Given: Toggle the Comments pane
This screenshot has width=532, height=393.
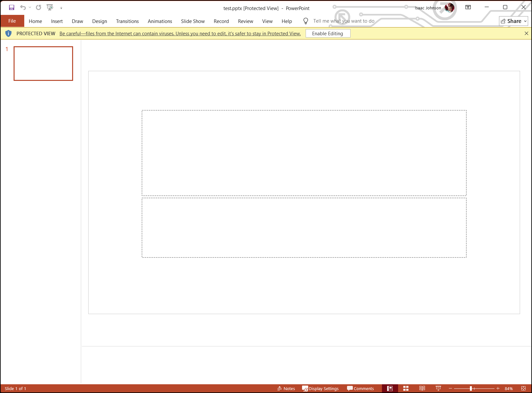Looking at the screenshot, I should pyautogui.click(x=360, y=388).
